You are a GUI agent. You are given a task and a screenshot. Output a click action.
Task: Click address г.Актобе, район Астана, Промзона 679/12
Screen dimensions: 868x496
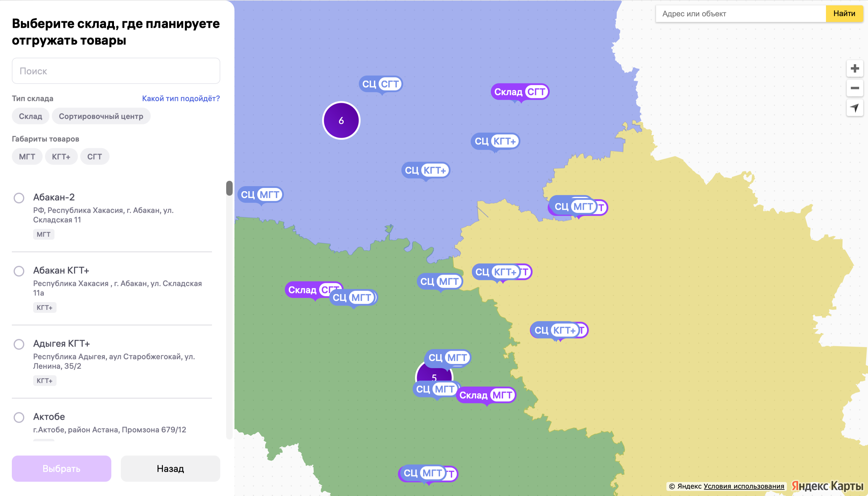tap(109, 430)
